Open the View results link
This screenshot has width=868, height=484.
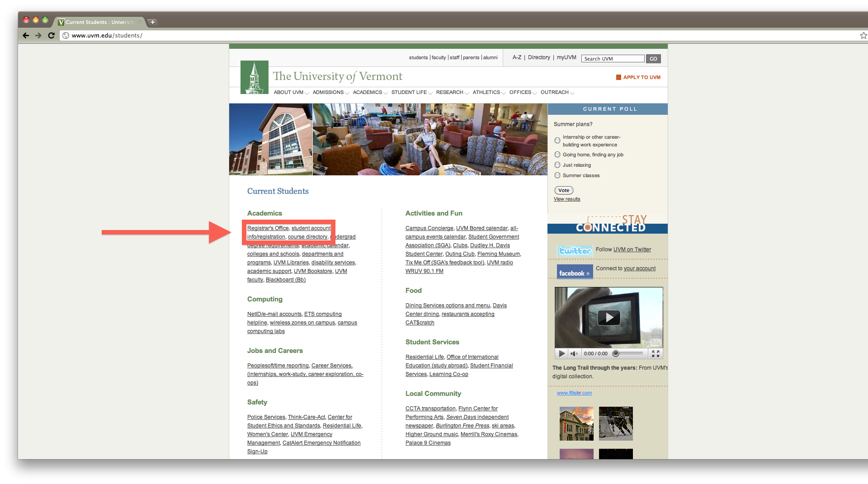tap(567, 199)
